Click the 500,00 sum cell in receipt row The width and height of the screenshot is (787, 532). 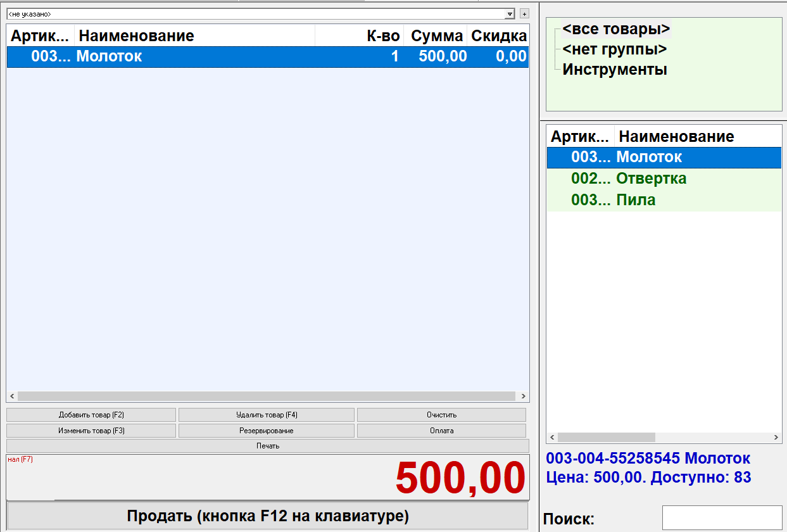tap(443, 56)
